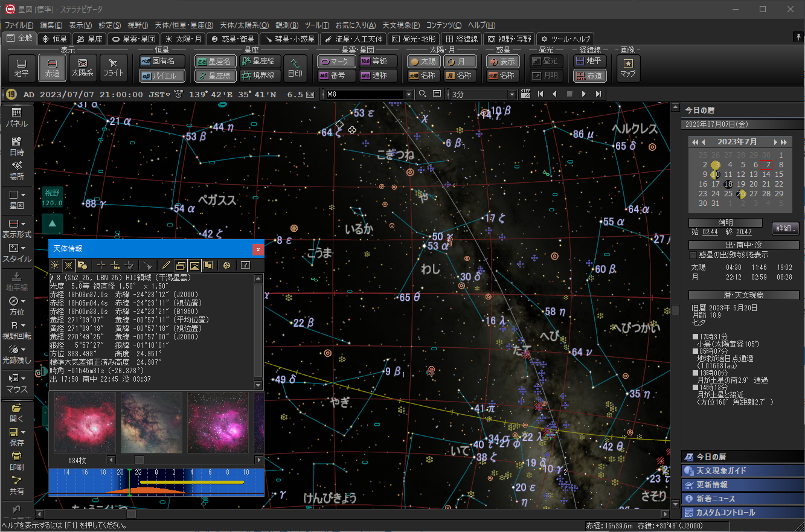Click the search magnifier icon beside M8 field

423,94
